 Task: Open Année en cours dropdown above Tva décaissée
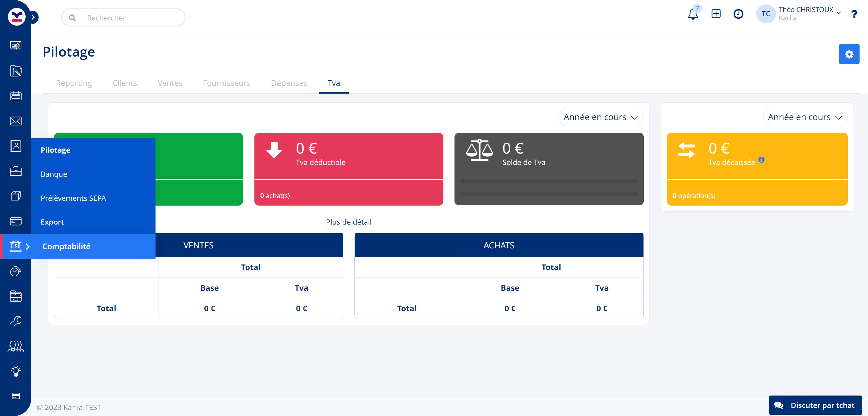point(805,117)
